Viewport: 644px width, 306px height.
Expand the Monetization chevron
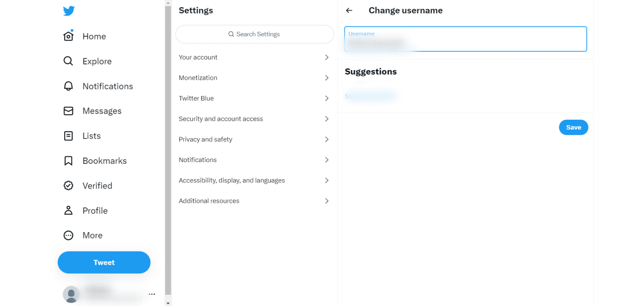click(x=327, y=78)
